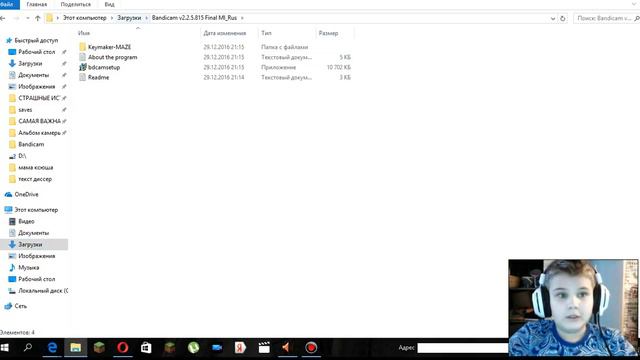This screenshot has height=360, width=640.
Task: Open the СТРАШНЫЕ ИС folder
Action: [x=39, y=98]
